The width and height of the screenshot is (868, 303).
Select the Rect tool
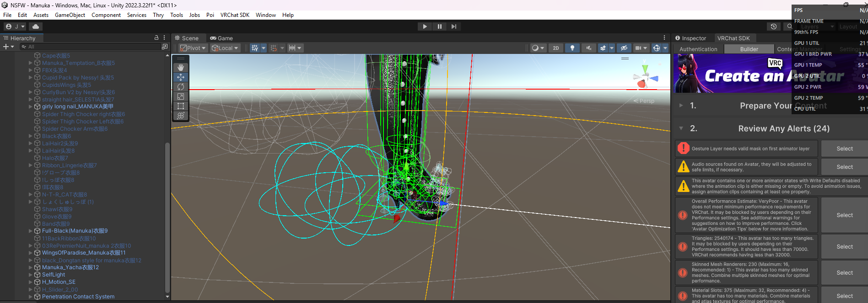click(x=181, y=106)
